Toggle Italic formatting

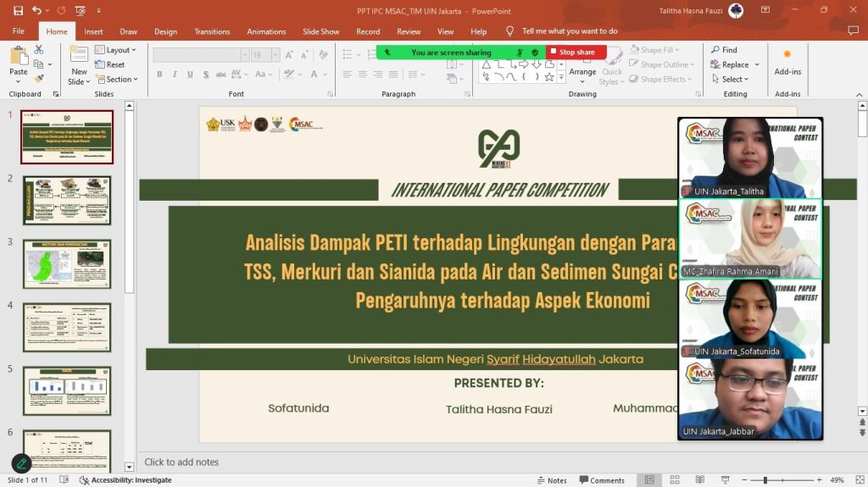pos(175,75)
